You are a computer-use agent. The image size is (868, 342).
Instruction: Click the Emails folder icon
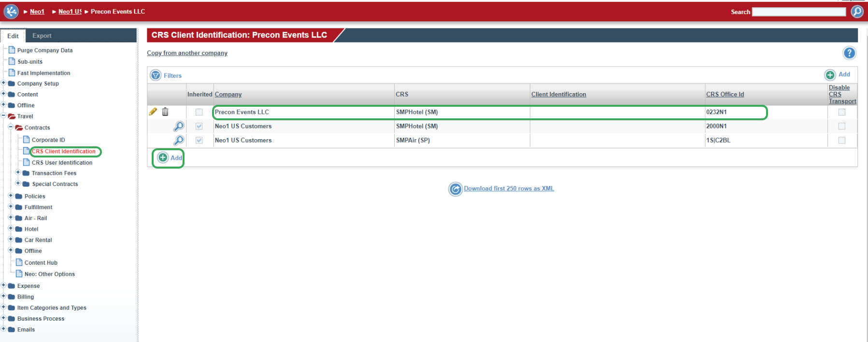(12, 330)
